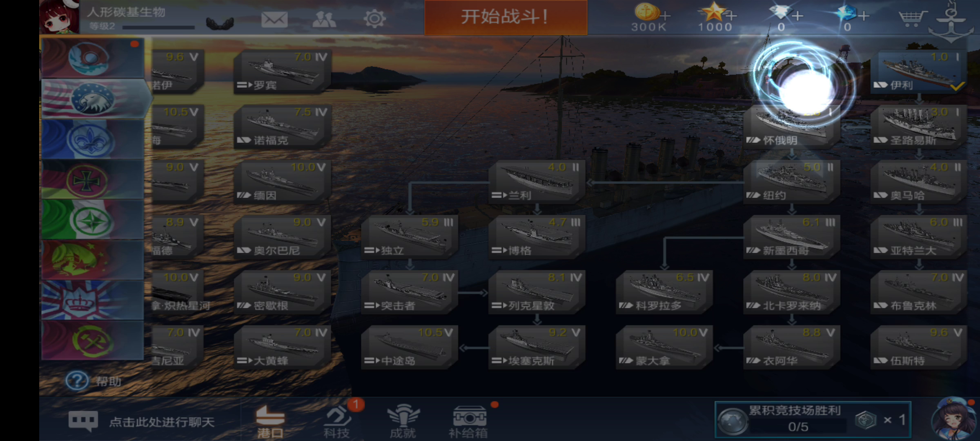
Task: Open the 补给箱 supply box tab
Action: [x=468, y=422]
